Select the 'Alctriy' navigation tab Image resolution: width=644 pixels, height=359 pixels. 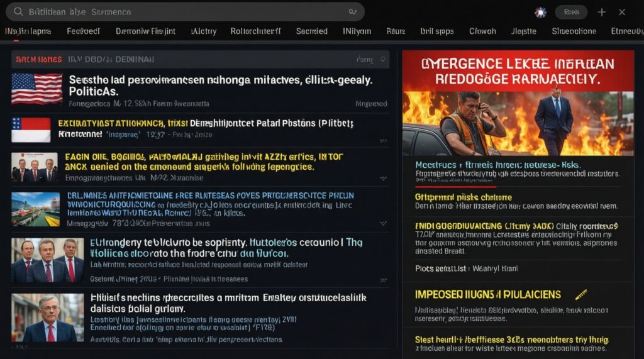(204, 31)
